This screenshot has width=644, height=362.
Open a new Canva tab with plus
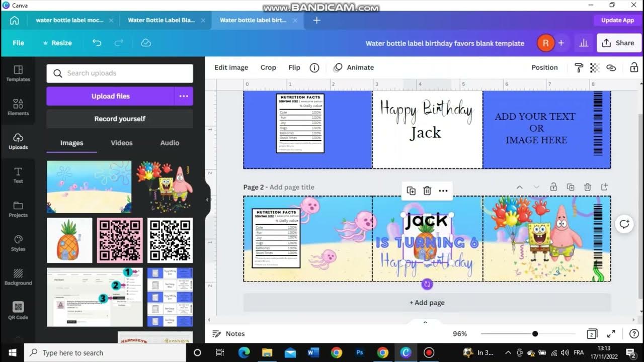click(316, 20)
